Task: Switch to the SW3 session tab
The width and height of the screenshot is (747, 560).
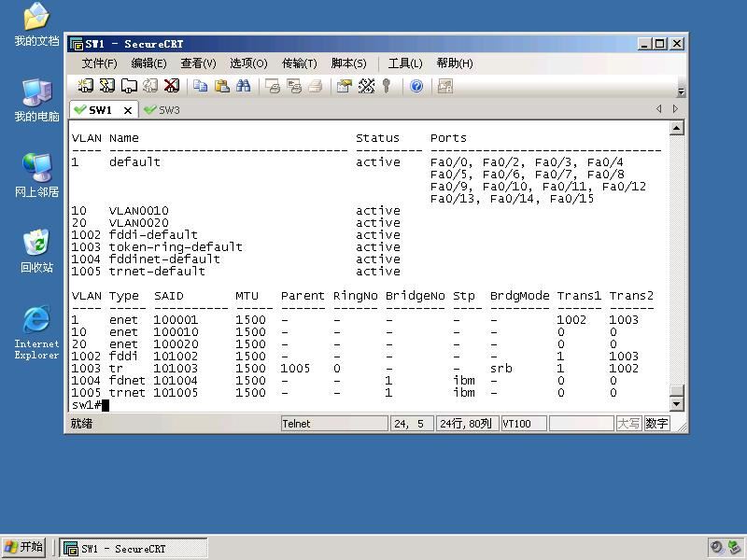Action: (162, 110)
